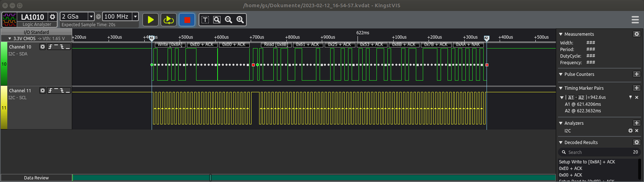Add a new protocol analyzer
The width and height of the screenshot is (644, 182).
coord(637,123)
